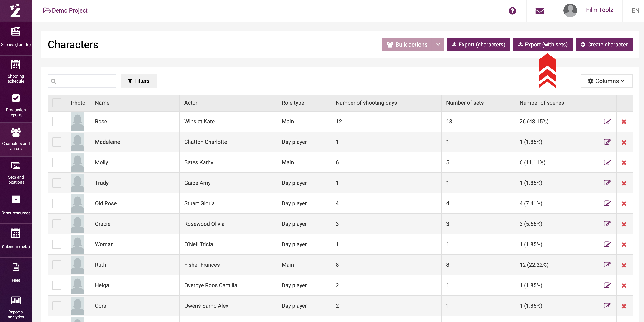
Task: Delete the Ruth character row
Action: [624, 265]
